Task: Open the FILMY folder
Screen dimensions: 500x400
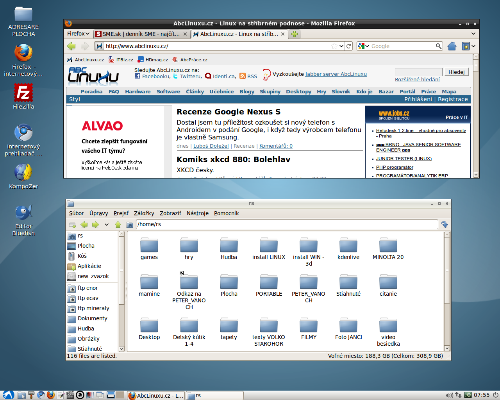Action: point(308,329)
